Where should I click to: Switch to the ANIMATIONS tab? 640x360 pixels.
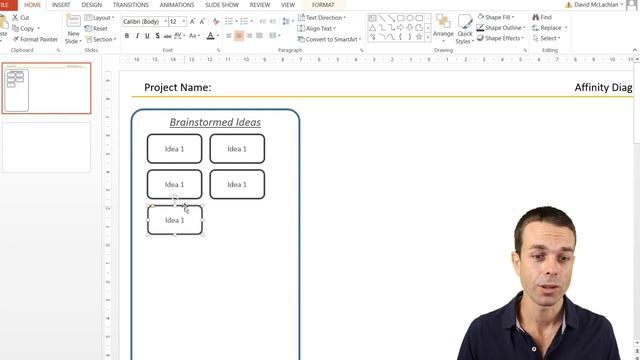point(177,5)
